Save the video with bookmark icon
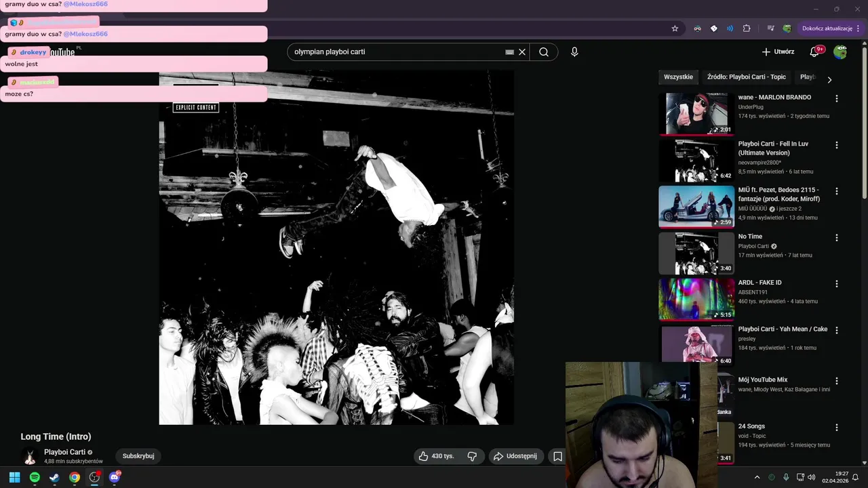Image resolution: width=868 pixels, height=488 pixels. (x=557, y=456)
